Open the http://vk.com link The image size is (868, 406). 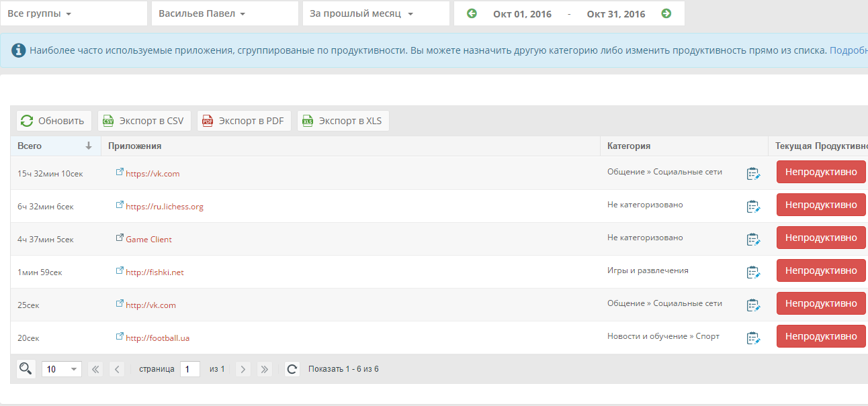(x=150, y=305)
